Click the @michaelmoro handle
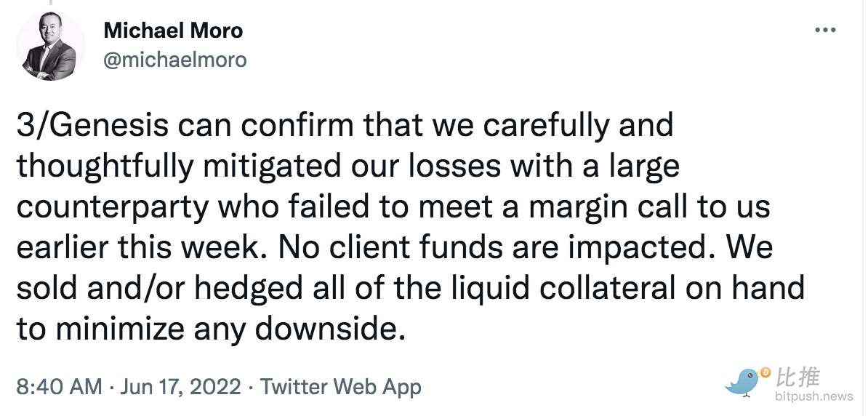 [x=175, y=60]
